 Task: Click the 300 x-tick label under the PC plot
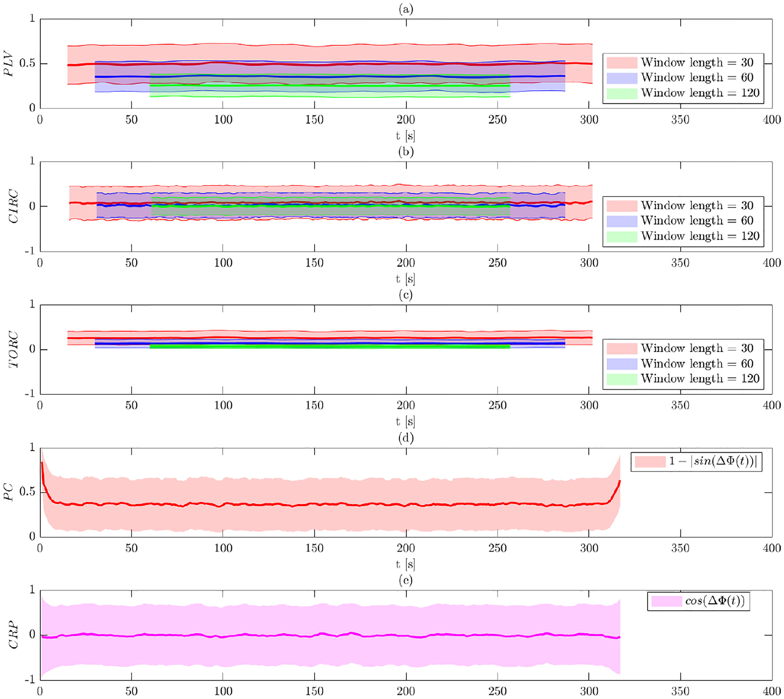589,549
